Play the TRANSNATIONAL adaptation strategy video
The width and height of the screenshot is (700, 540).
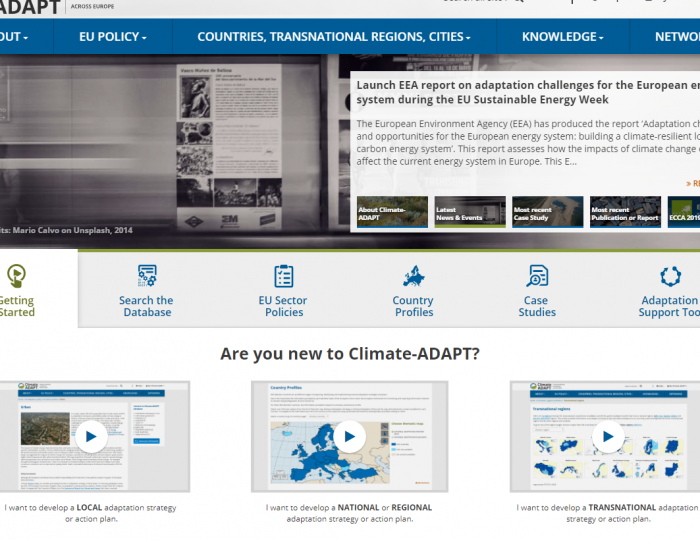point(608,436)
